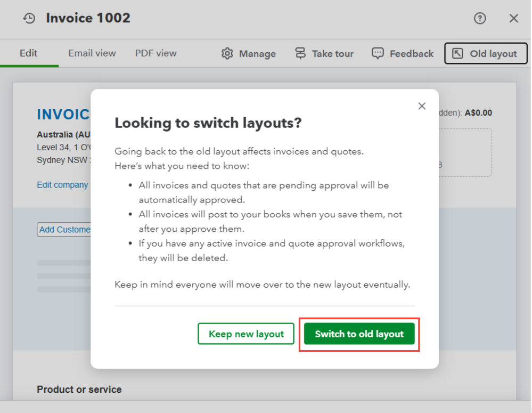This screenshot has height=413, width=532.
Task: Open the PDF view tab
Action: coord(155,53)
